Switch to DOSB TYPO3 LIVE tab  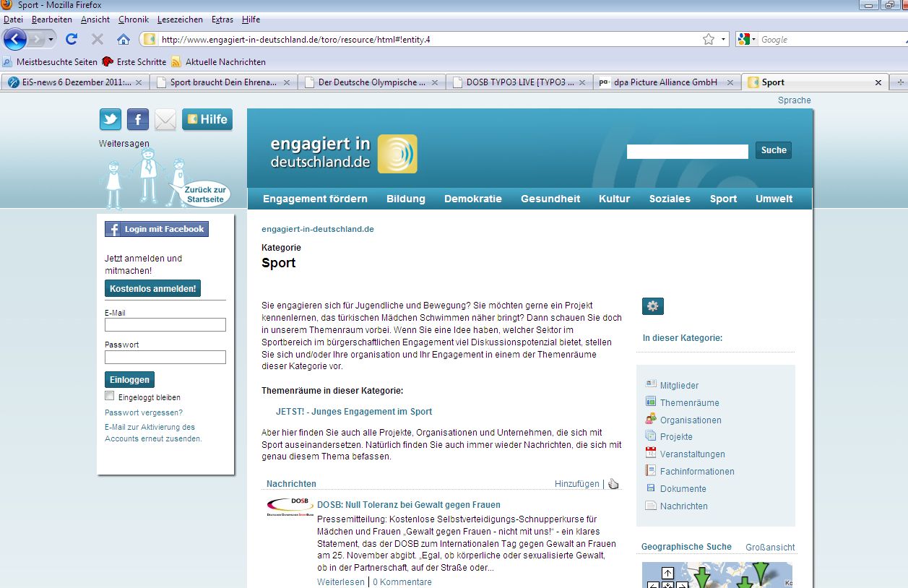pyautogui.click(x=519, y=82)
